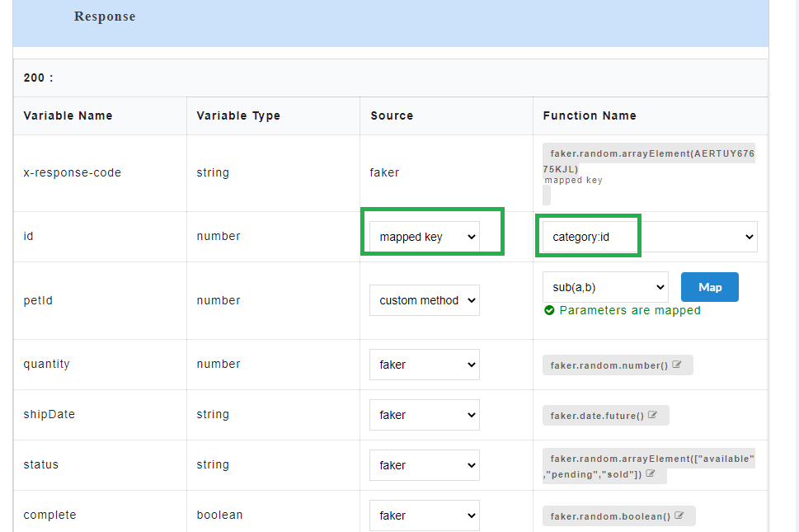Click the Parameters are mapped status text
799x532 pixels.
tap(630, 310)
